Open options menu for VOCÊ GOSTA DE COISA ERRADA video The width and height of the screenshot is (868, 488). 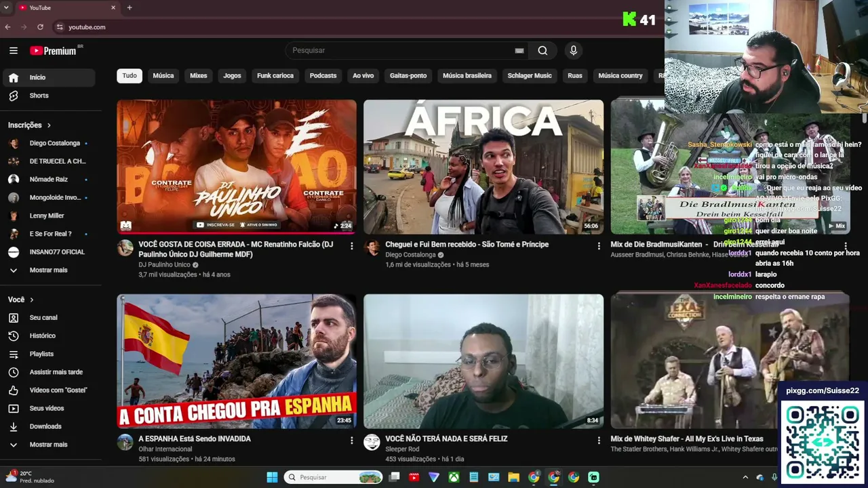coord(351,246)
